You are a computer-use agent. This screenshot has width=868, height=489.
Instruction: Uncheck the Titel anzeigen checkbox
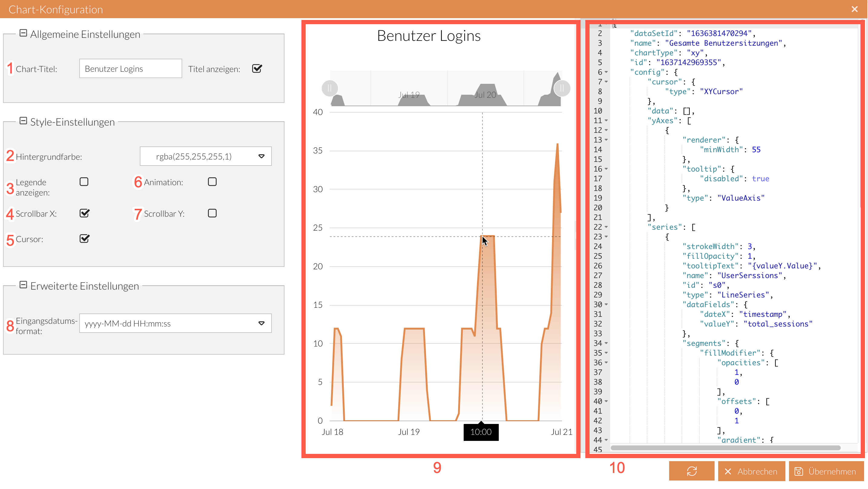pos(257,68)
